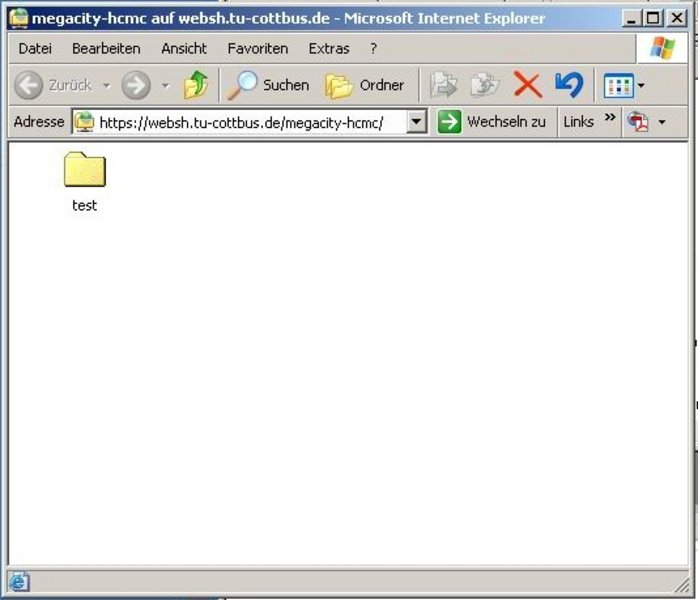
Task: Click the Wechseln zu button
Action: click(x=493, y=122)
